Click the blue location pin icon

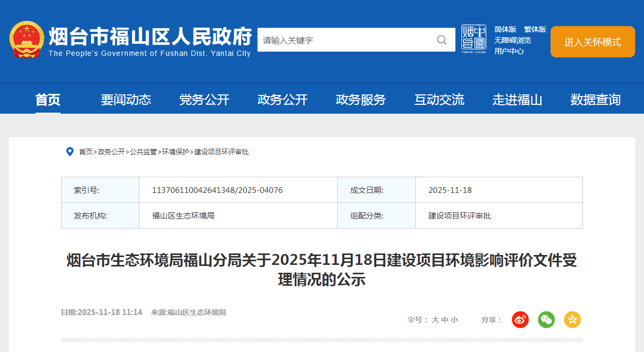point(69,152)
